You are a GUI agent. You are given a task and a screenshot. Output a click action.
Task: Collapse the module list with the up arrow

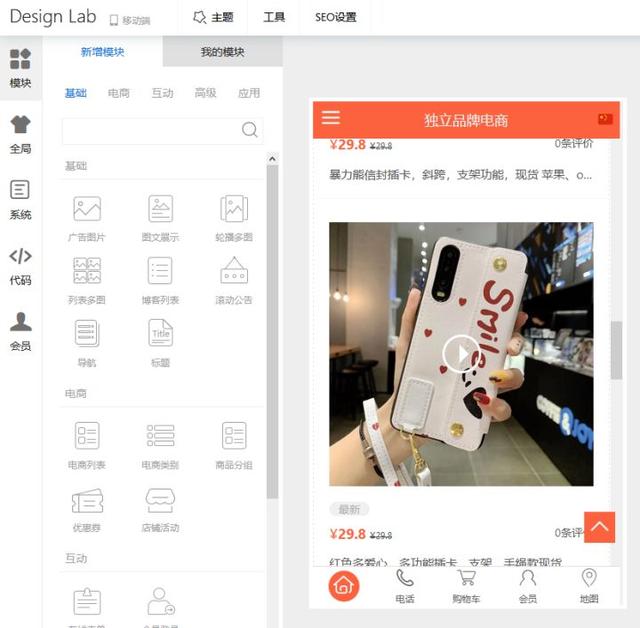(272, 159)
